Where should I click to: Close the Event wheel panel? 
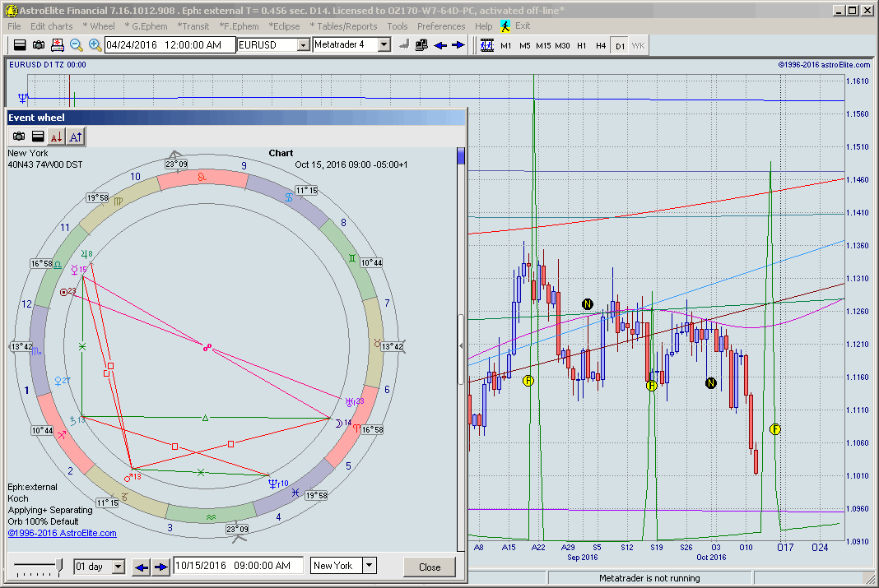point(430,567)
